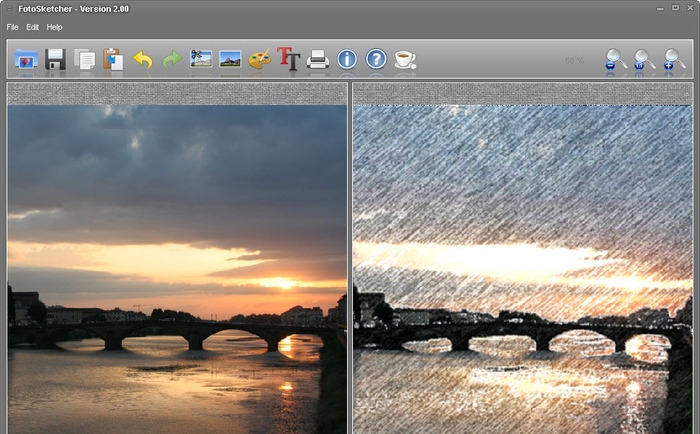
Task: Crop the picture with the scissors icon
Action: [201, 59]
